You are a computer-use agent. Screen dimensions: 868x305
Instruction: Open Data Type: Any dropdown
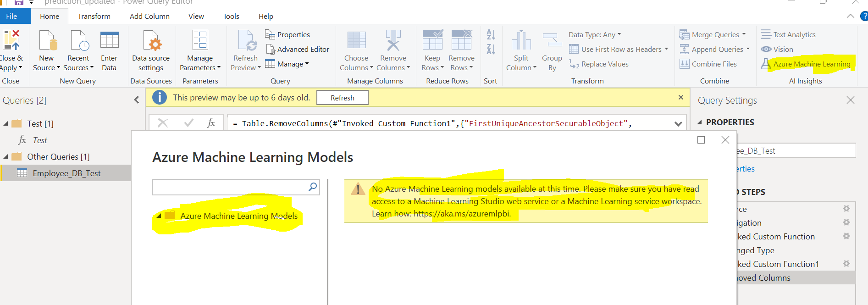(x=595, y=34)
